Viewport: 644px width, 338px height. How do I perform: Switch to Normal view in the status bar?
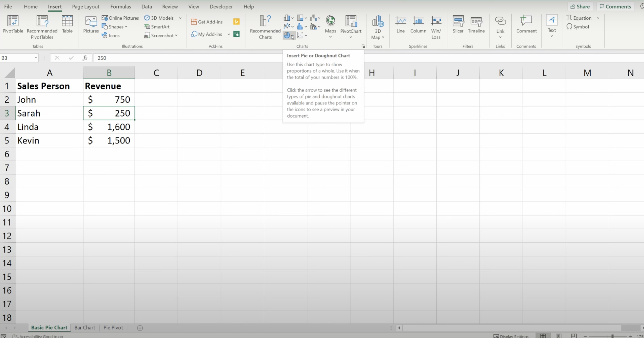543,336
